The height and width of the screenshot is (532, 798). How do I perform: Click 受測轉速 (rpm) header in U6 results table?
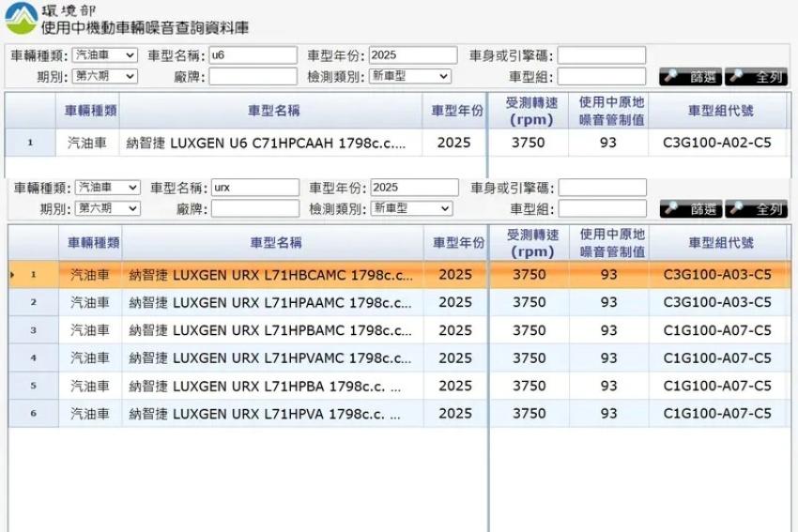pos(530,111)
